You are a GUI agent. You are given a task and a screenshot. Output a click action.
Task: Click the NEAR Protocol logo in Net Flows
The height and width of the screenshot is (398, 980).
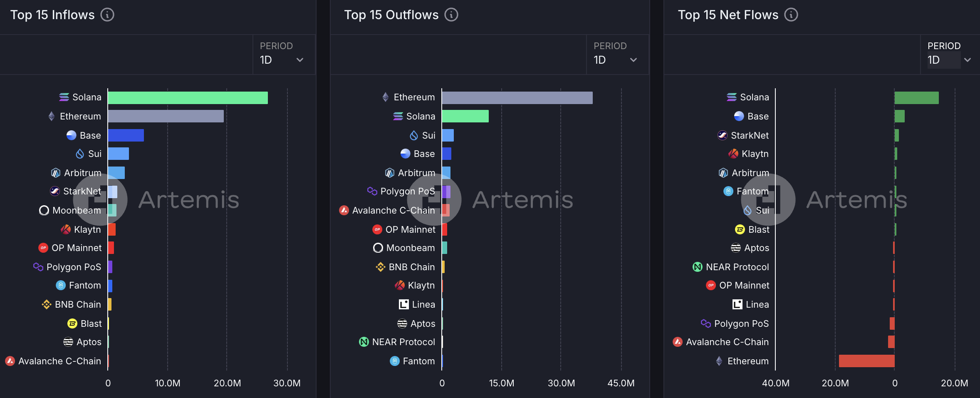point(698,267)
